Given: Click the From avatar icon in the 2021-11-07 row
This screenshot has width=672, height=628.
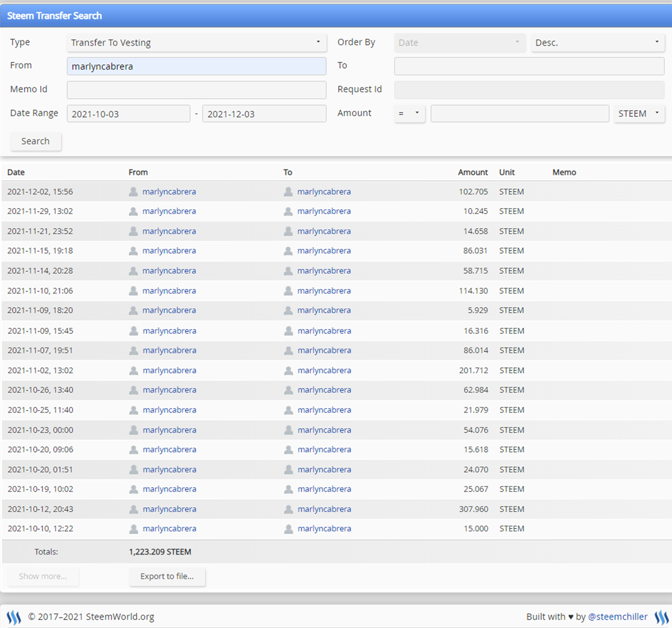Looking at the screenshot, I should 133,351.
